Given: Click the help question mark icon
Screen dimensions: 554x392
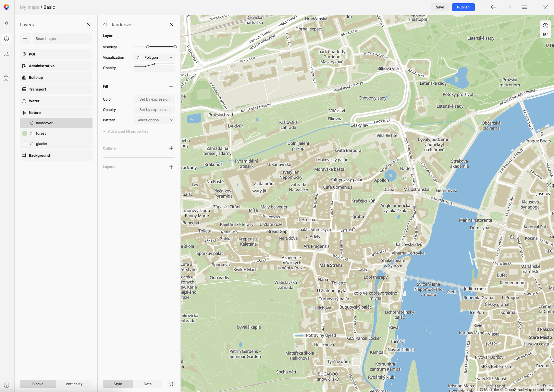Looking at the screenshot, I should [x=6, y=385].
